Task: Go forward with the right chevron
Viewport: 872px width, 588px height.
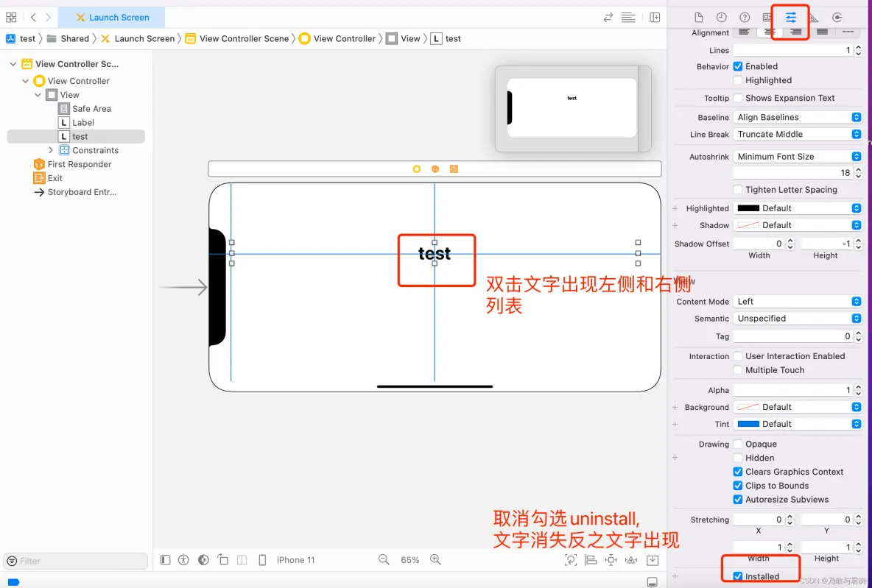Action: [49, 17]
